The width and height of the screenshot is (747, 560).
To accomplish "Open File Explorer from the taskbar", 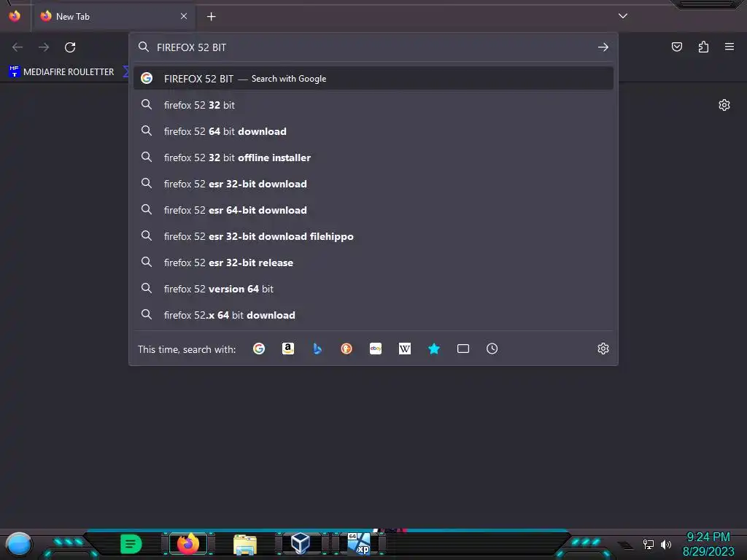I will click(x=245, y=544).
